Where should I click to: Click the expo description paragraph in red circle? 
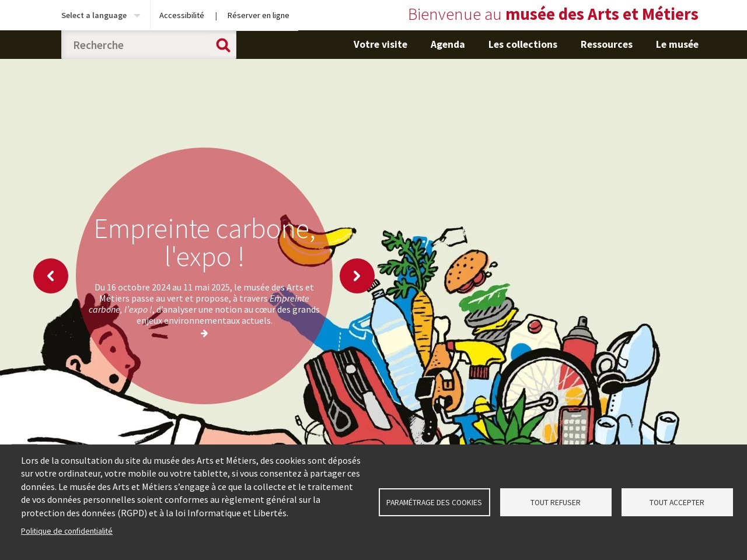coord(204,304)
